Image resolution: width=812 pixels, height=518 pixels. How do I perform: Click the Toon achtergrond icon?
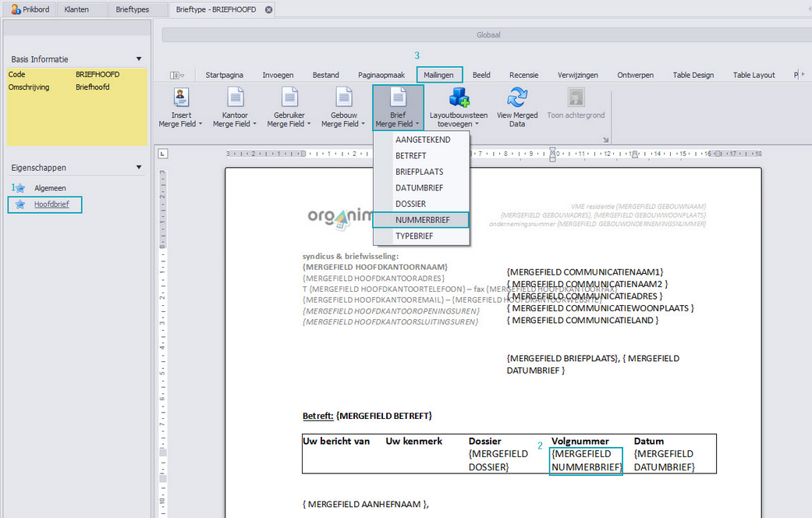tap(576, 97)
